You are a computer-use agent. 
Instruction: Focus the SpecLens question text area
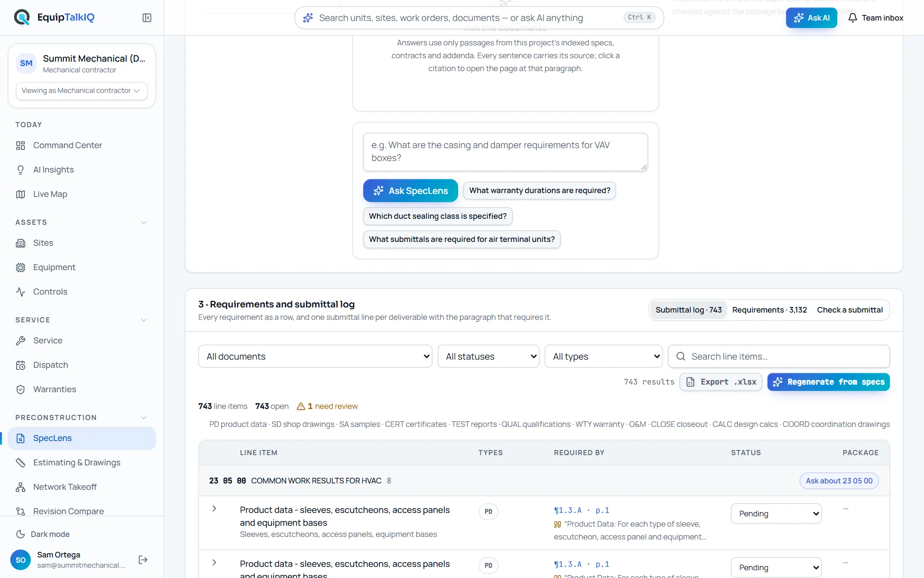click(x=505, y=152)
